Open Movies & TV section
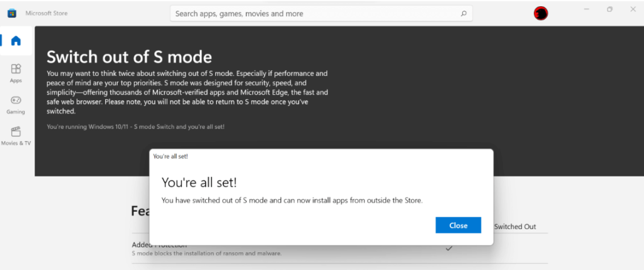 tap(16, 136)
